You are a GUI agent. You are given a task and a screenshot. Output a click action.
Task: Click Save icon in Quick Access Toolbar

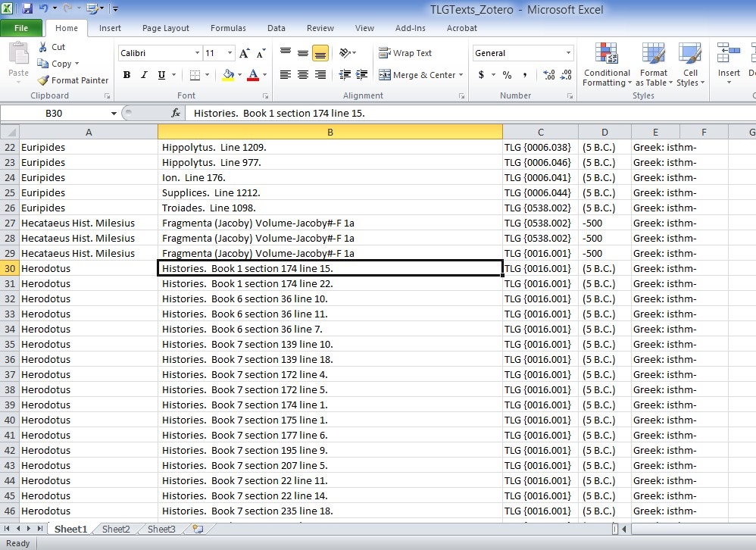(x=27, y=9)
